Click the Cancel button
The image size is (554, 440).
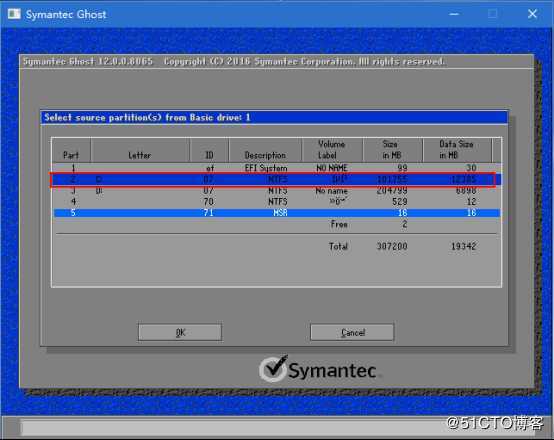pyautogui.click(x=352, y=332)
